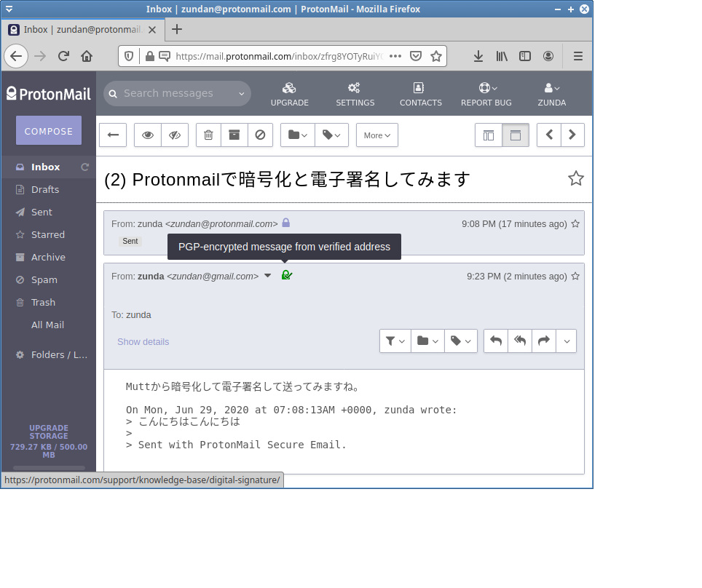Refresh inbox with circular arrow
Viewport: 702px width, 588px height.
pyautogui.click(x=84, y=167)
